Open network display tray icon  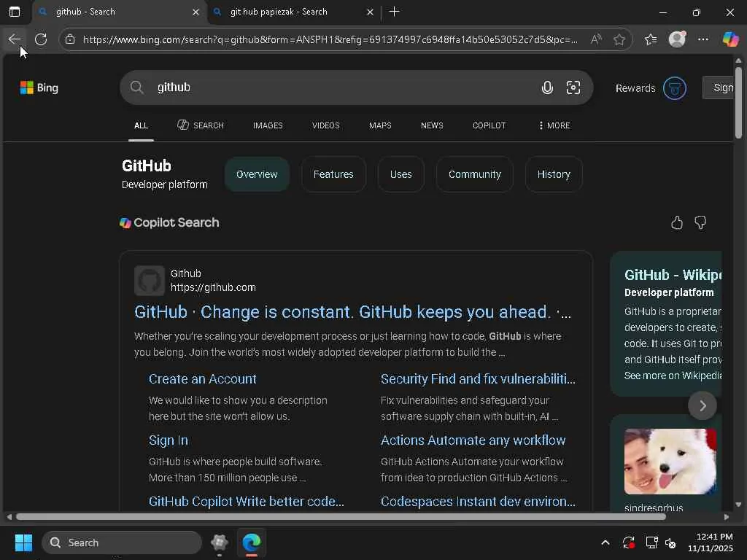(651, 542)
